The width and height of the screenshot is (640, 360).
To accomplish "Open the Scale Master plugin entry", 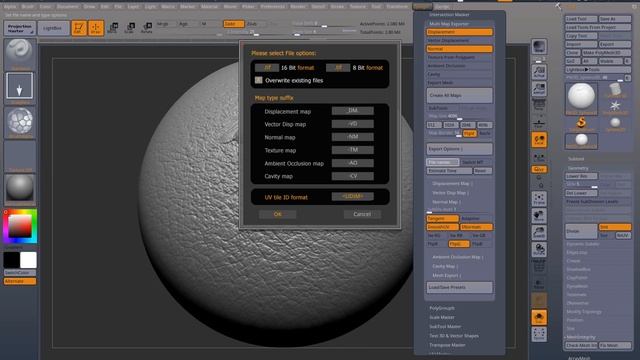I will click(x=442, y=317).
